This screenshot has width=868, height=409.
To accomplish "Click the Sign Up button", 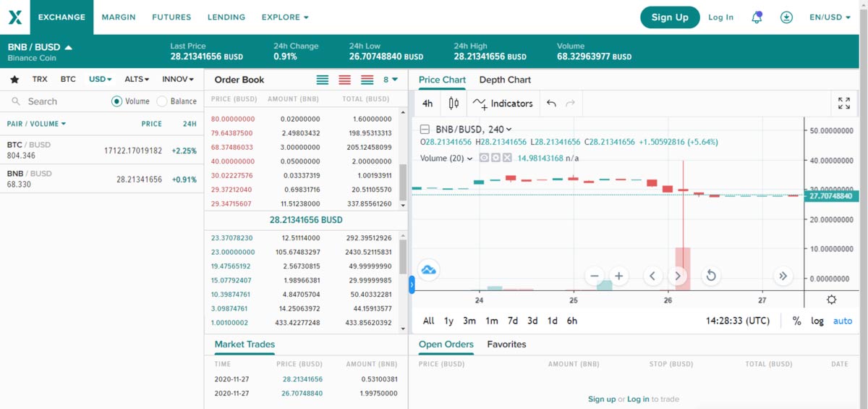I will [670, 17].
